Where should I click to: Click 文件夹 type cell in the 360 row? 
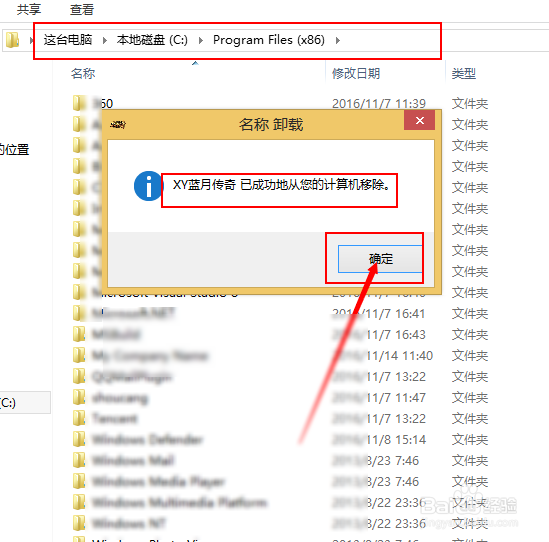click(470, 104)
